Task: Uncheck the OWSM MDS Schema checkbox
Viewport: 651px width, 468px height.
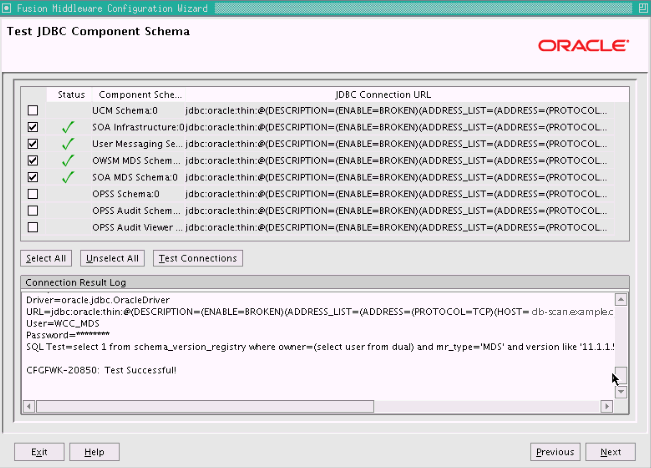Action: point(33,160)
